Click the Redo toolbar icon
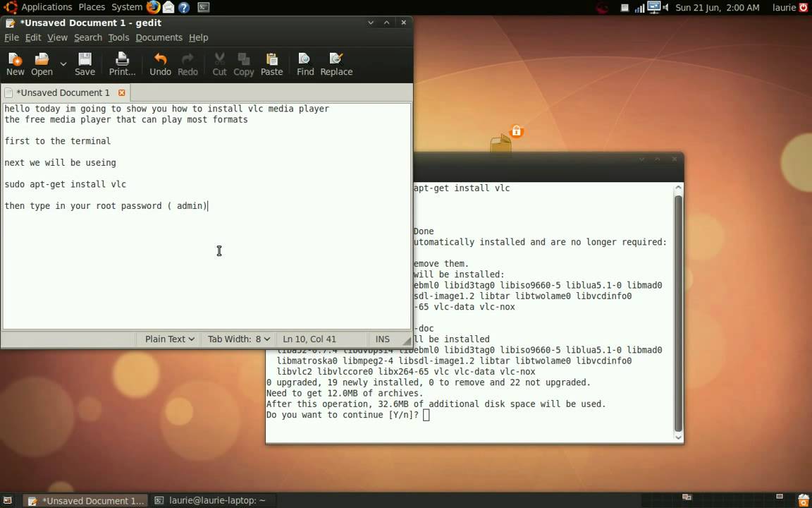 [x=187, y=64]
